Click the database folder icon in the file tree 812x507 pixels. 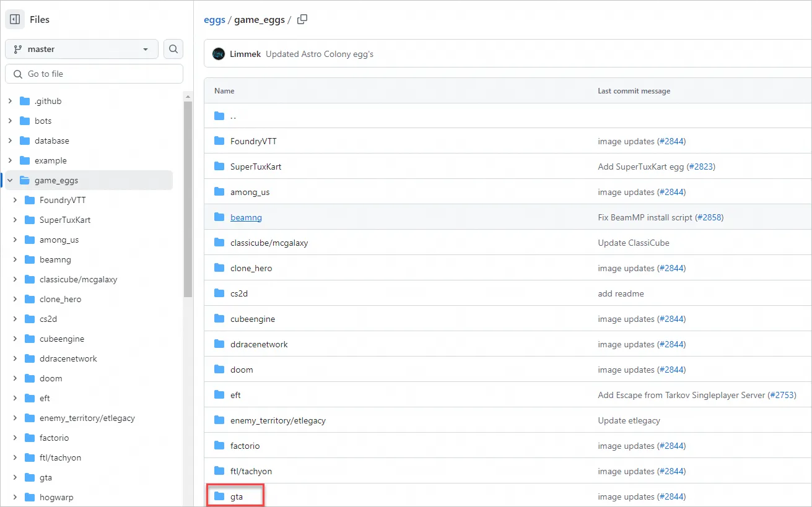[x=25, y=141]
